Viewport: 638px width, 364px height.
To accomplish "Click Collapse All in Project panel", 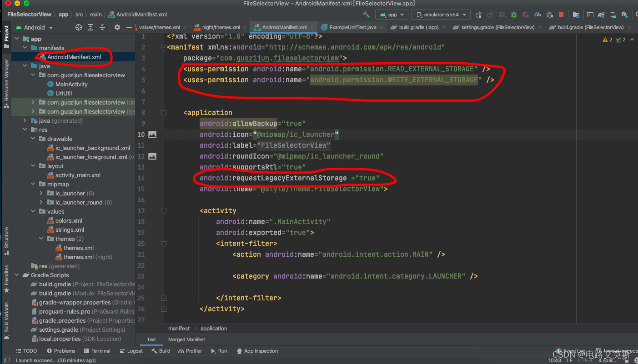I will click(x=102, y=27).
